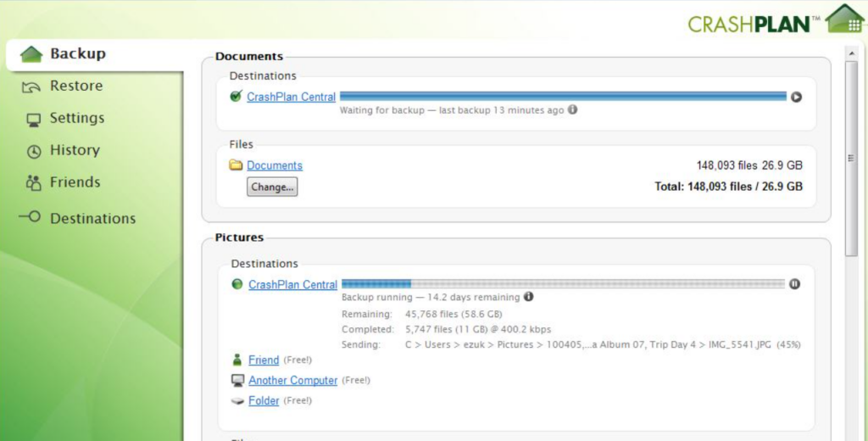
Task: Click the vertical scrollbar thumb
Action: [x=851, y=159]
